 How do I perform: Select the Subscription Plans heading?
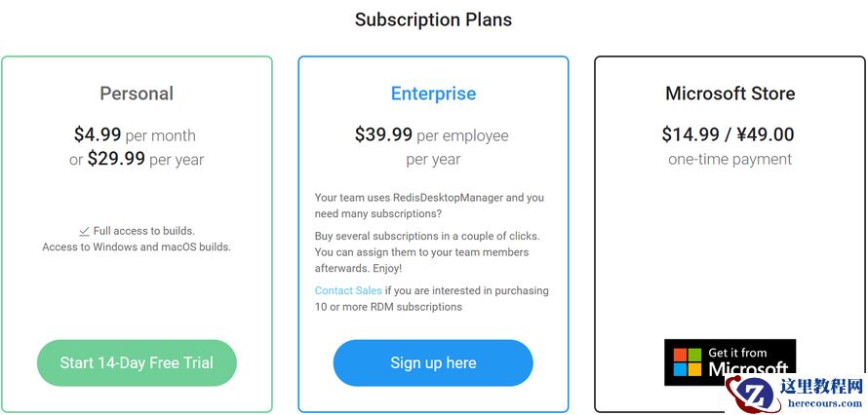pos(433,19)
